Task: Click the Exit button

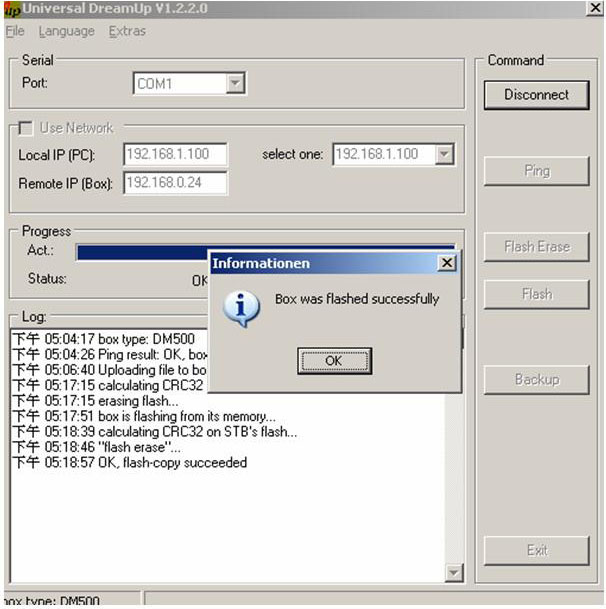Action: tap(536, 550)
